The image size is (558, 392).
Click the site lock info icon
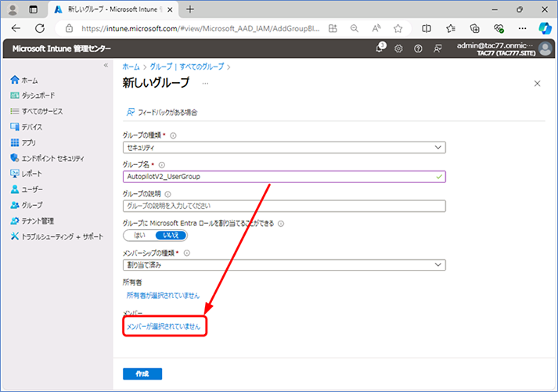70,28
